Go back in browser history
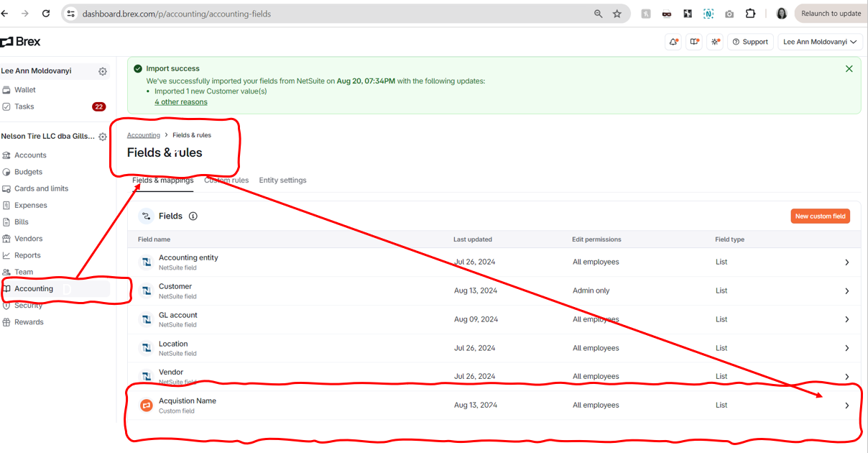 point(5,14)
